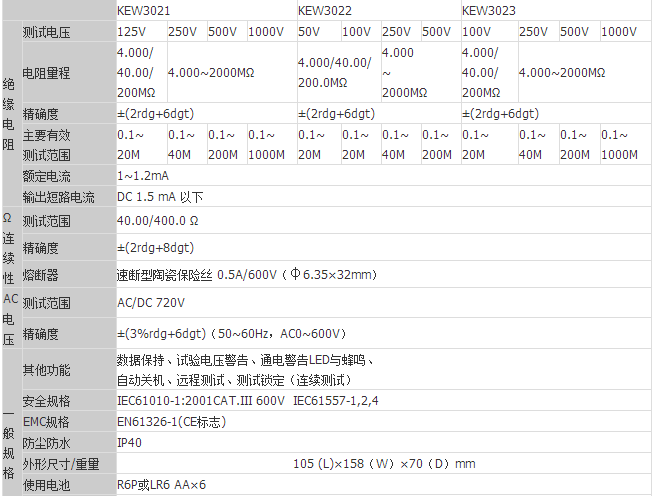Click the KEW3021 model column header
Viewport: 652px width, 496px height.
[x=141, y=10]
